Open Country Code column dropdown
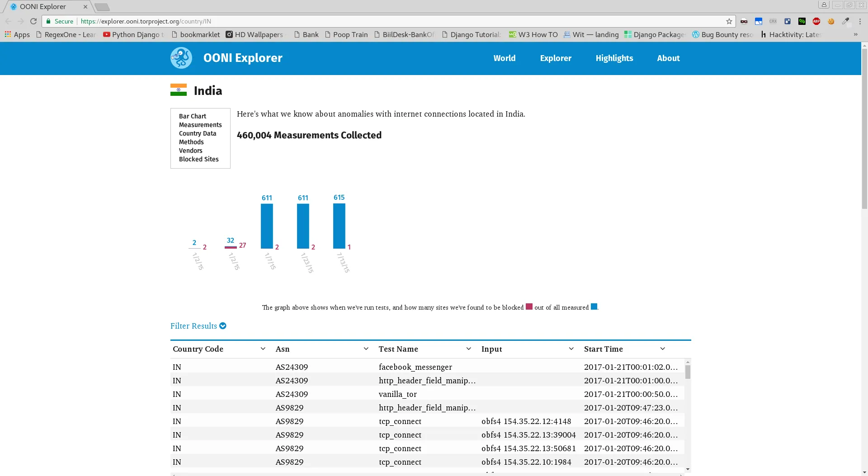The image size is (868, 476). (x=263, y=349)
